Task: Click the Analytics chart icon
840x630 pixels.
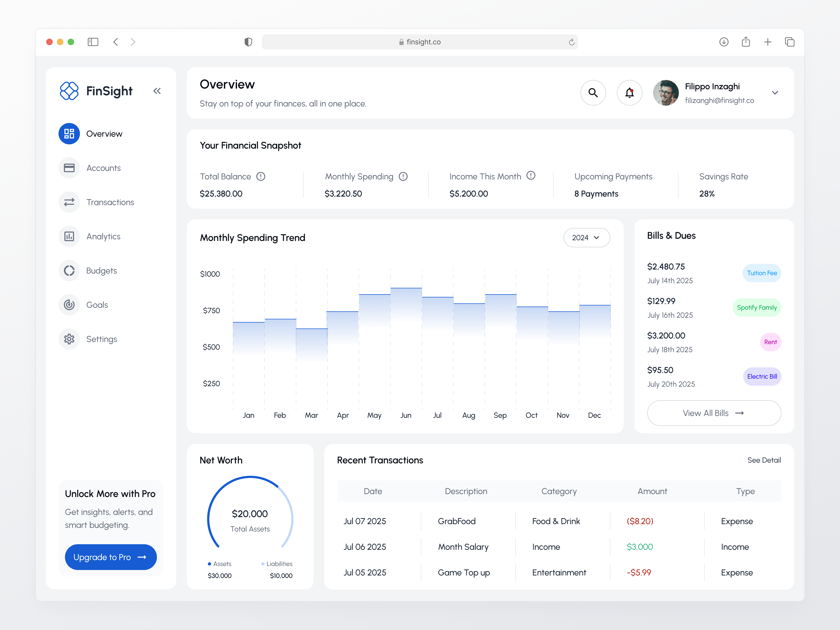Action: [69, 236]
